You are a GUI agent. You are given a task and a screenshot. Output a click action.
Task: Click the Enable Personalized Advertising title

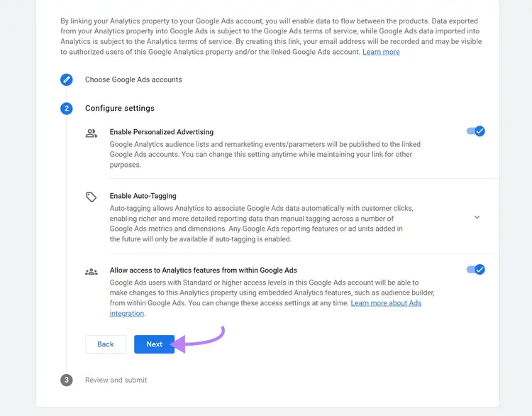(162, 132)
